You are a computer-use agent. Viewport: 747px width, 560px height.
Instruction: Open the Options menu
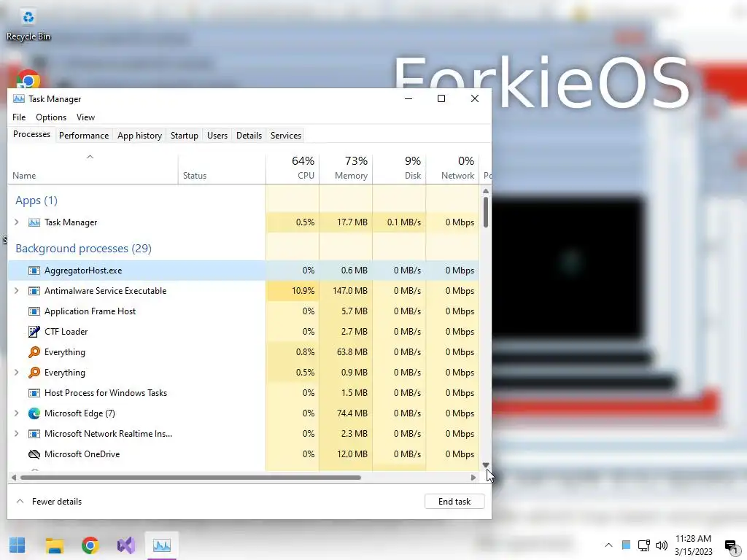[51, 117]
